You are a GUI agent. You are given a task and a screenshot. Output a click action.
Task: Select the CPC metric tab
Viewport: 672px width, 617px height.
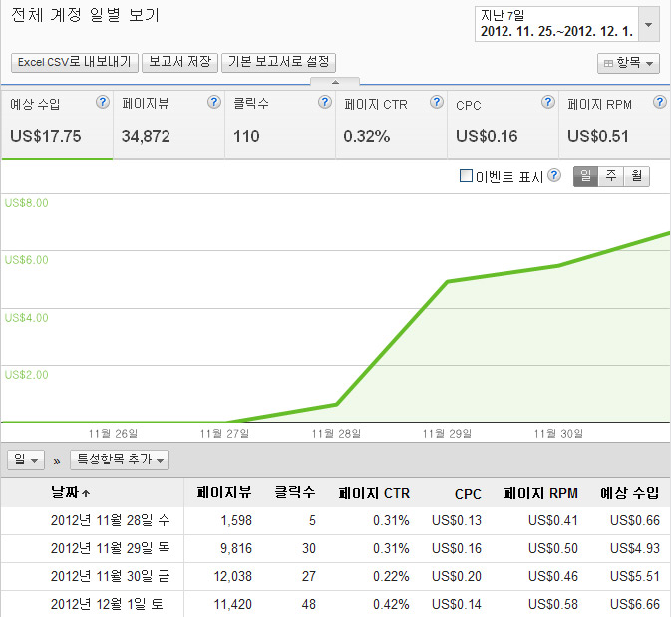point(503,124)
